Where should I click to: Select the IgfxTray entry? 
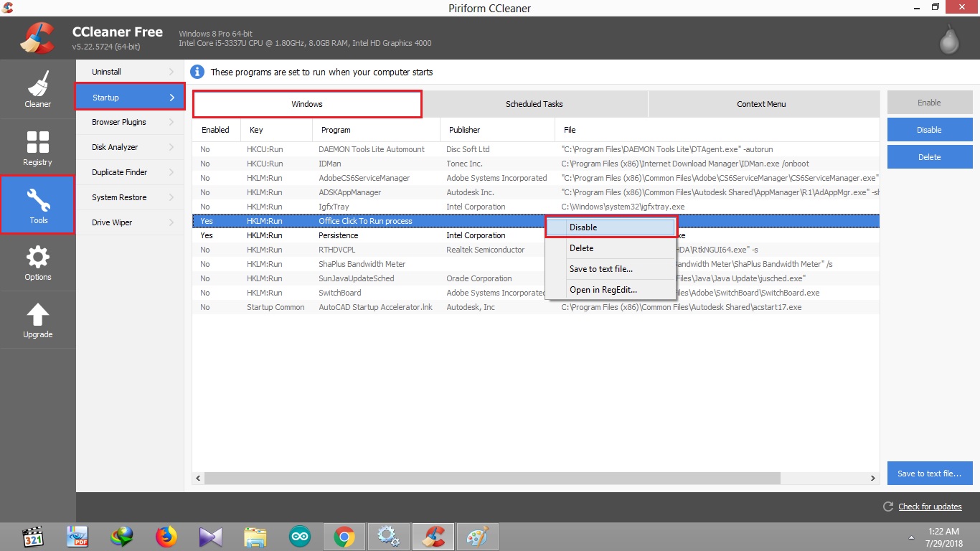tap(536, 207)
